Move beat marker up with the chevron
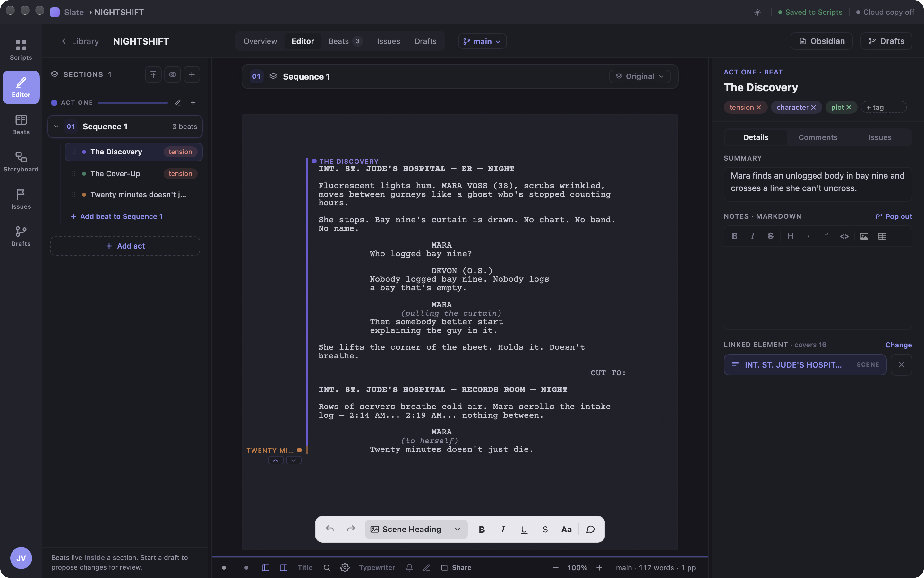Screen dimensions: 924x578 (275, 460)
